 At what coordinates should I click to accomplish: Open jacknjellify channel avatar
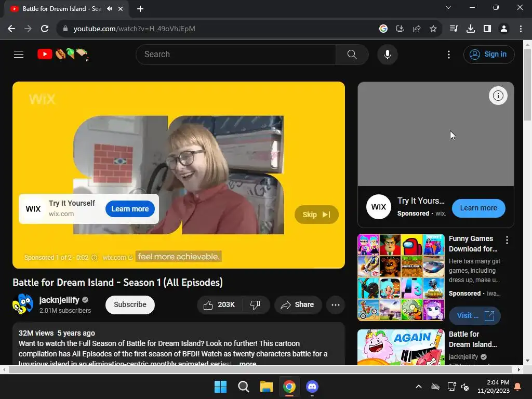pyautogui.click(x=23, y=304)
